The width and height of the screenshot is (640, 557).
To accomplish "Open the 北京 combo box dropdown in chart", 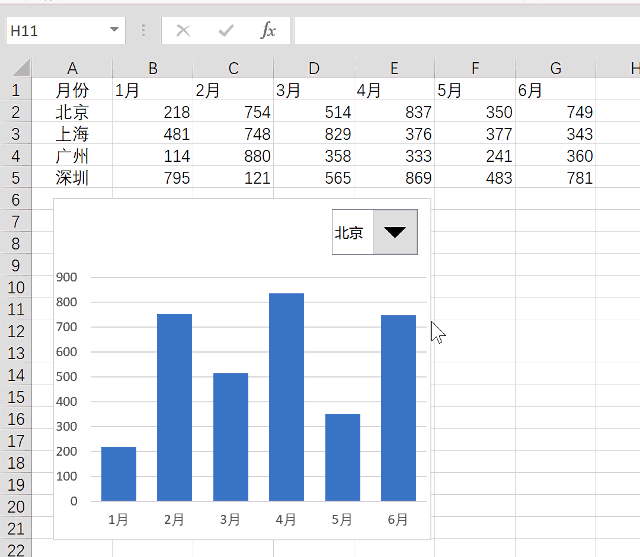I will point(395,232).
